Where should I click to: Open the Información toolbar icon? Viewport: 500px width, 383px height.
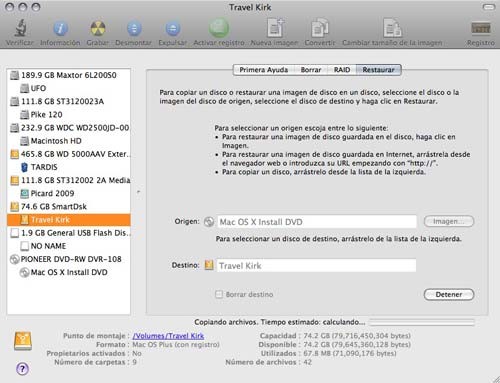60,29
